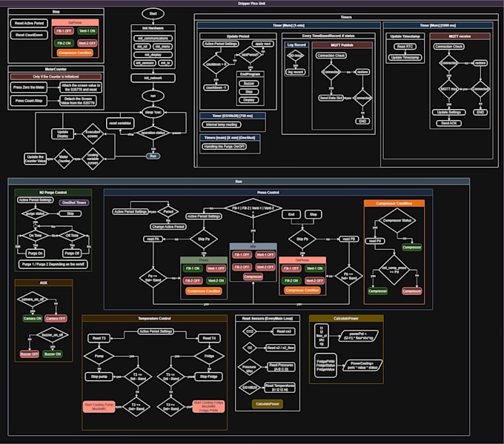Select the Stop Fridge box
Viewport: 504px width, 444px height.
[208, 377]
